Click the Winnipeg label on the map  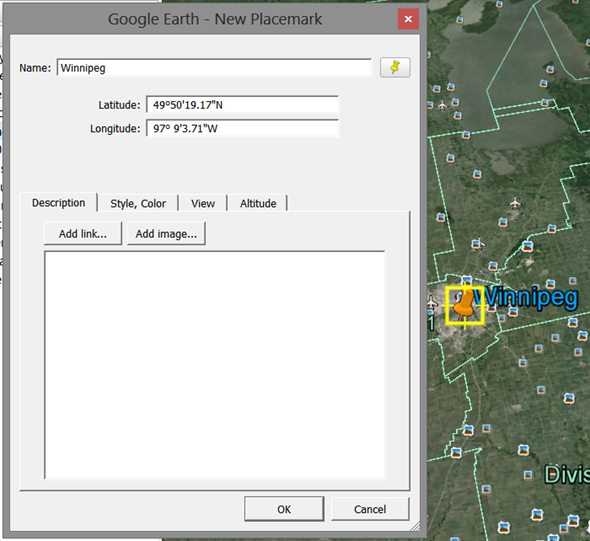pos(525,298)
